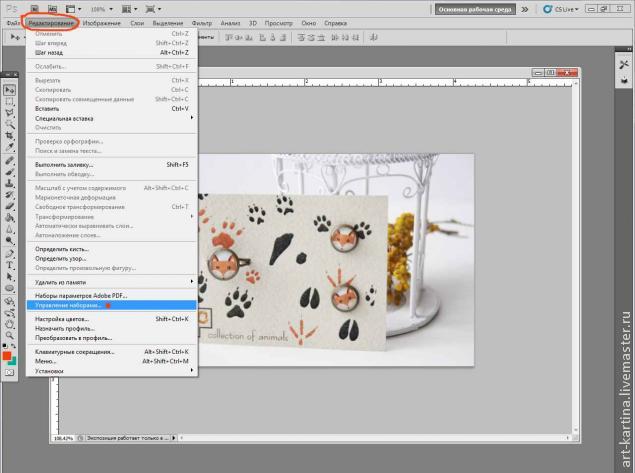Choose Вставить from the Edit menu

[111, 109]
